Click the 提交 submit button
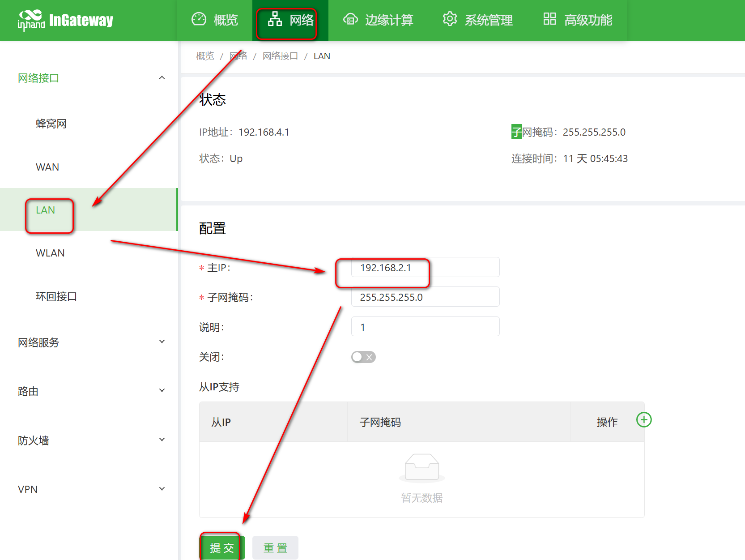The image size is (745, 560). coord(222,547)
